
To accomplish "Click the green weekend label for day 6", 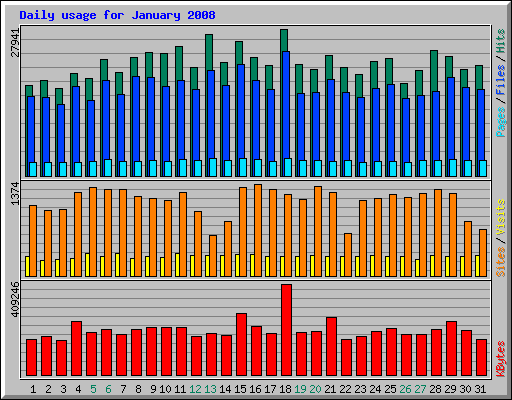I will pyautogui.click(x=108, y=389).
